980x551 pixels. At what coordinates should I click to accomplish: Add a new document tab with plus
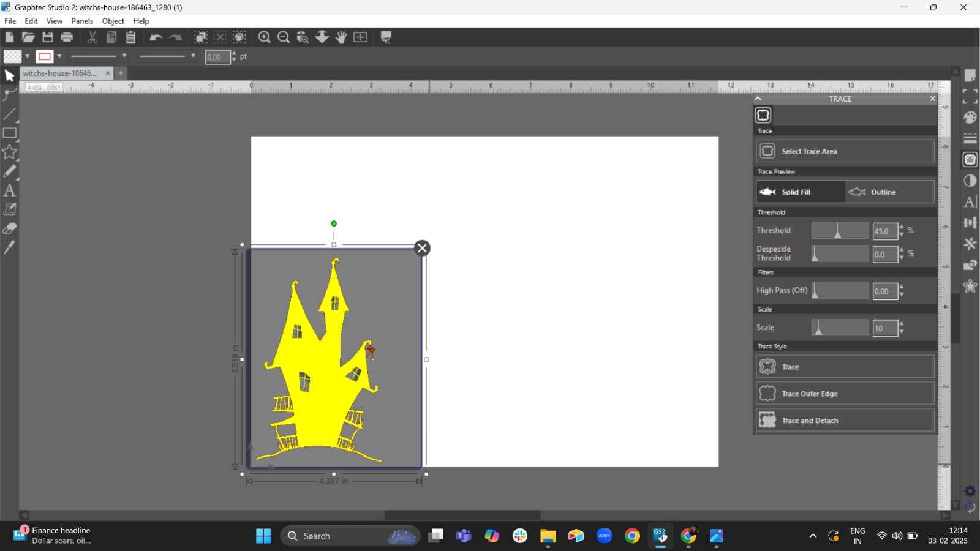click(x=121, y=73)
